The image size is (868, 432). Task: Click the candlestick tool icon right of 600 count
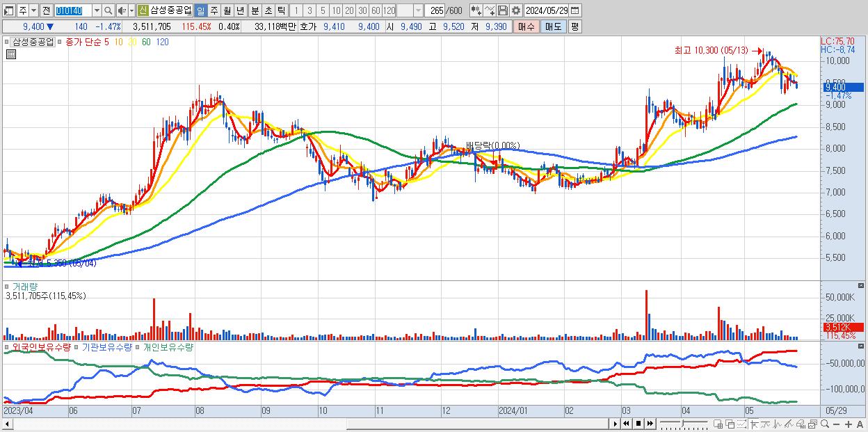click(476, 10)
